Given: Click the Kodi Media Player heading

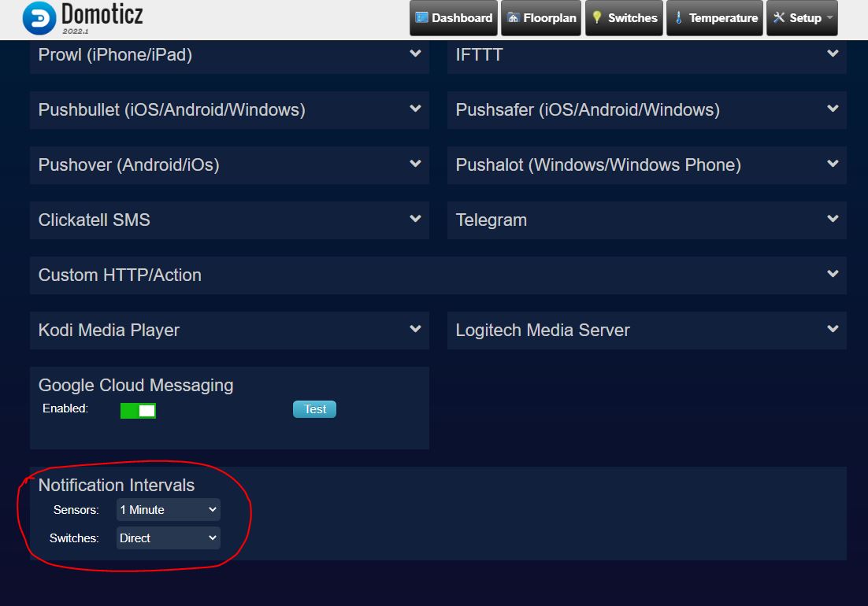Looking at the screenshot, I should (109, 330).
